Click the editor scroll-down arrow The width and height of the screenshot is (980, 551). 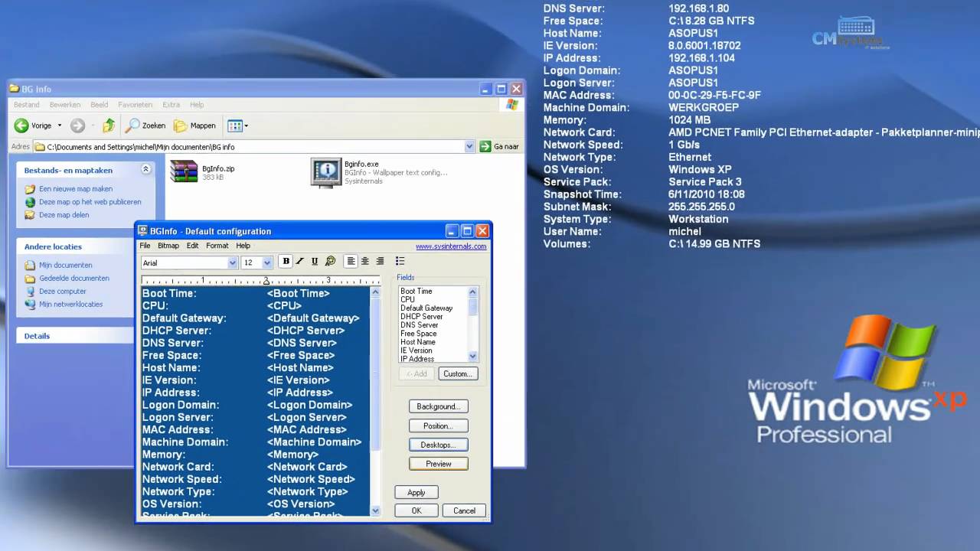(375, 510)
